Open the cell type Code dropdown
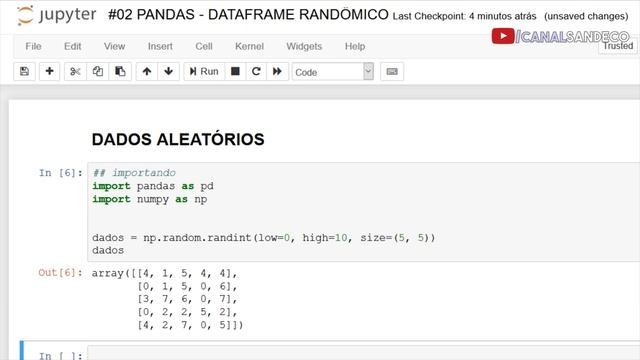The width and height of the screenshot is (640, 360). pyautogui.click(x=333, y=72)
